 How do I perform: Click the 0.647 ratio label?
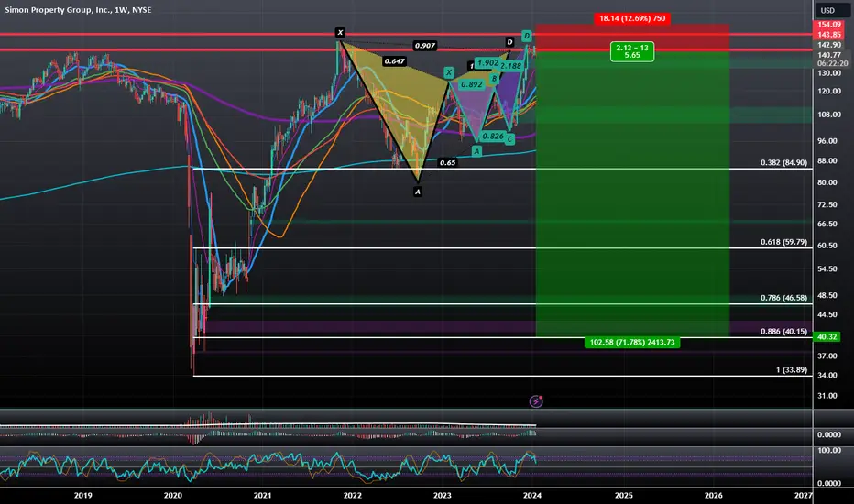(394, 61)
